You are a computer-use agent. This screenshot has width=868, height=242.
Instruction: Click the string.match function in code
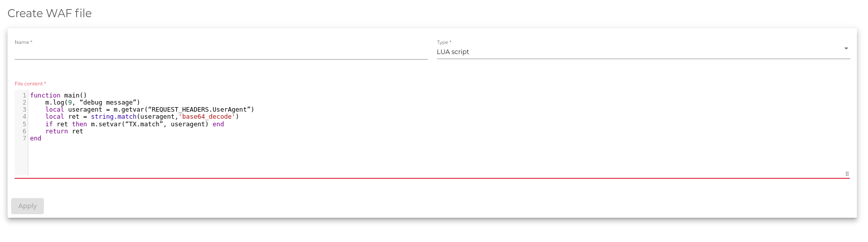point(114,117)
